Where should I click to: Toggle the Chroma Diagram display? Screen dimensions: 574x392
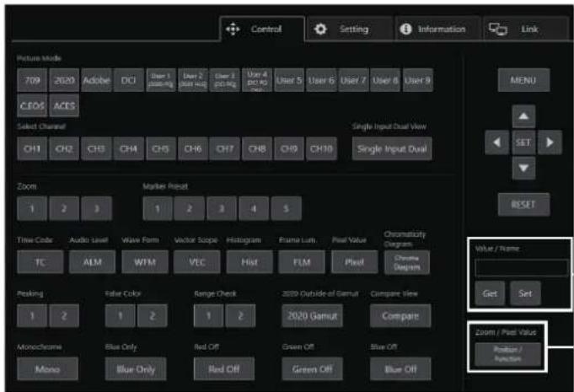[407, 262]
